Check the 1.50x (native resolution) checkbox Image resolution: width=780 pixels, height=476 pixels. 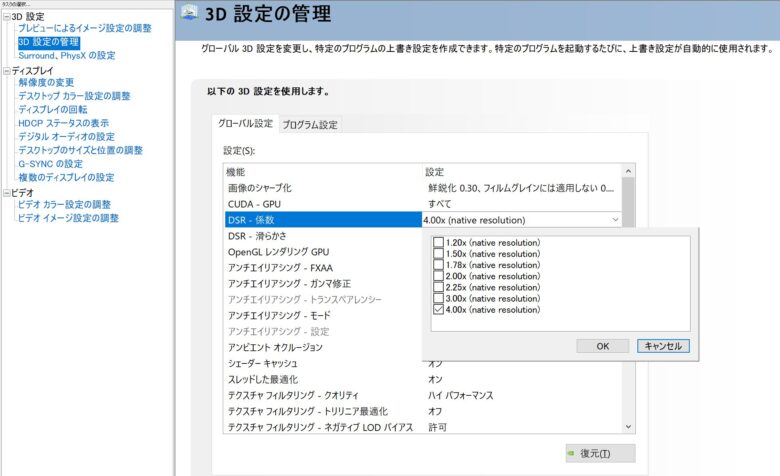(x=438, y=254)
